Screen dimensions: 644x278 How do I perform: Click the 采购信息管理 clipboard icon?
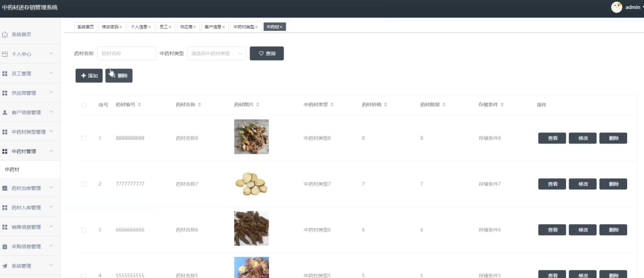pos(5,247)
